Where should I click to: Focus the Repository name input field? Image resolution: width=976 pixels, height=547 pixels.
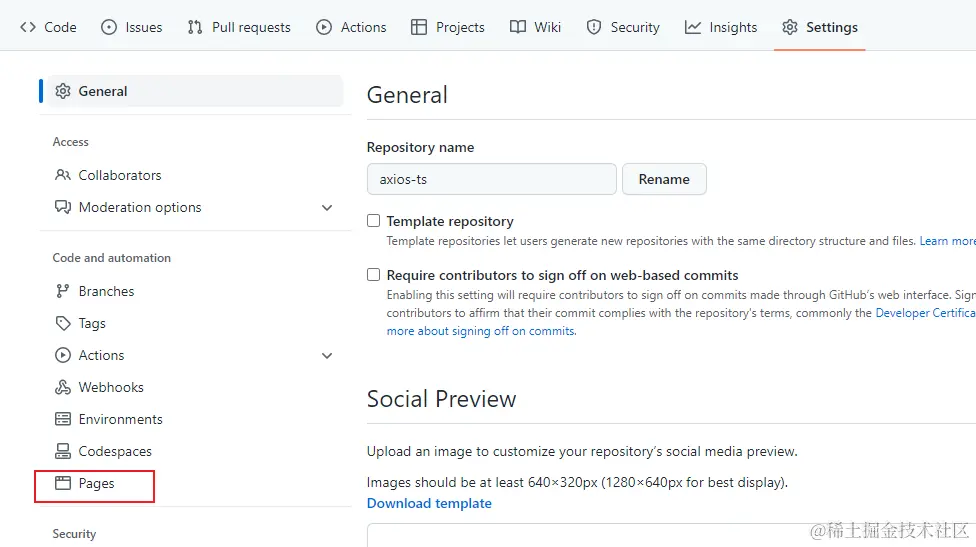click(x=492, y=179)
